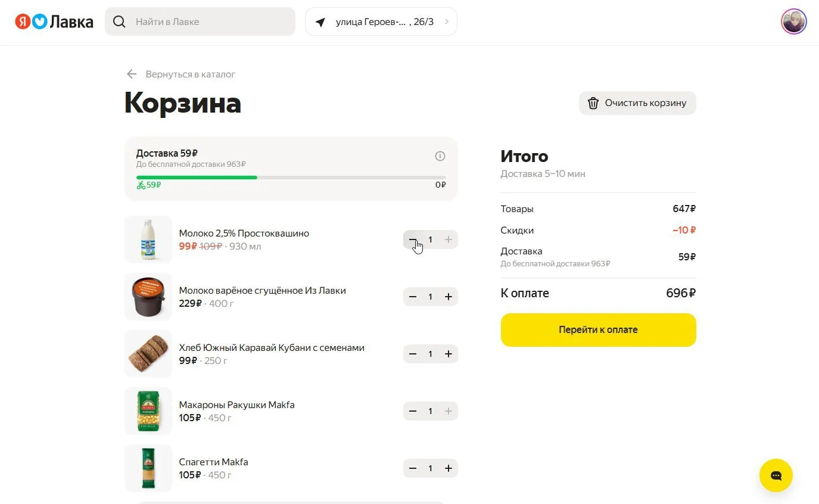Open the Makfa Ракушки pasta thumbnail
The image size is (819, 504).
[148, 411]
